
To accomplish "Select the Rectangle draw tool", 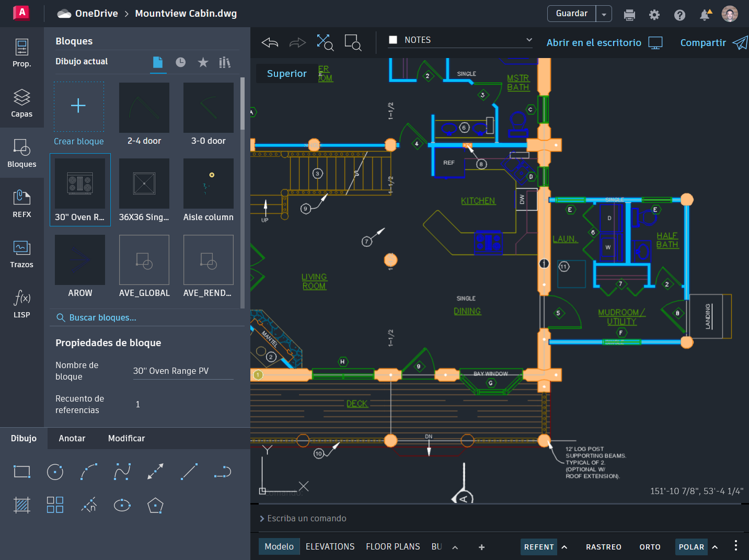I will point(22,472).
